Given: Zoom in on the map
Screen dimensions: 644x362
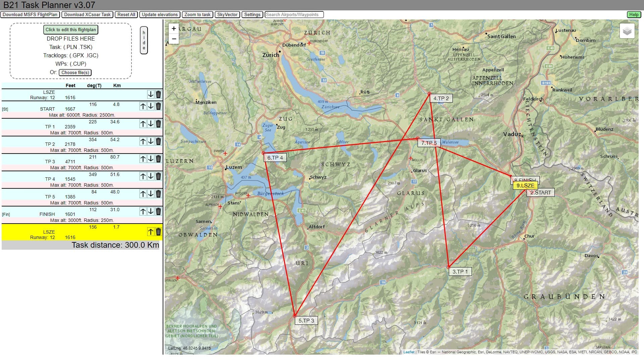Looking at the screenshot, I should tap(174, 28).
